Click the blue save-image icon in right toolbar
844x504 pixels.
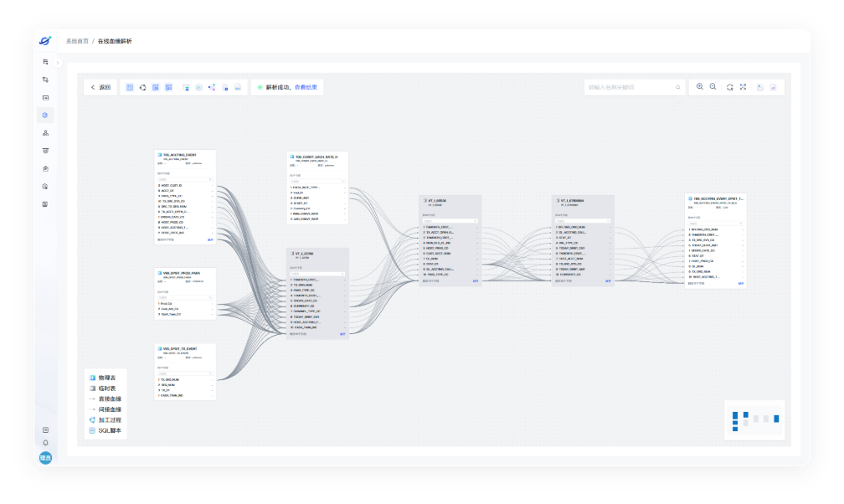point(760,87)
